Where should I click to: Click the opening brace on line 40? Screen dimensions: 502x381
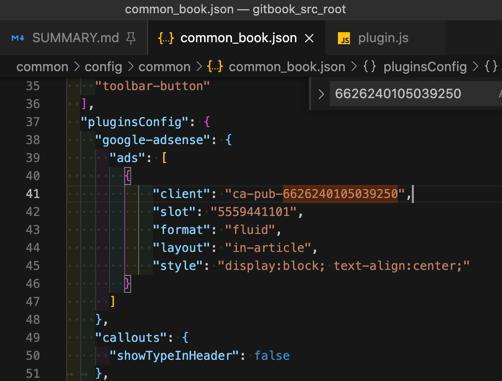pos(127,176)
